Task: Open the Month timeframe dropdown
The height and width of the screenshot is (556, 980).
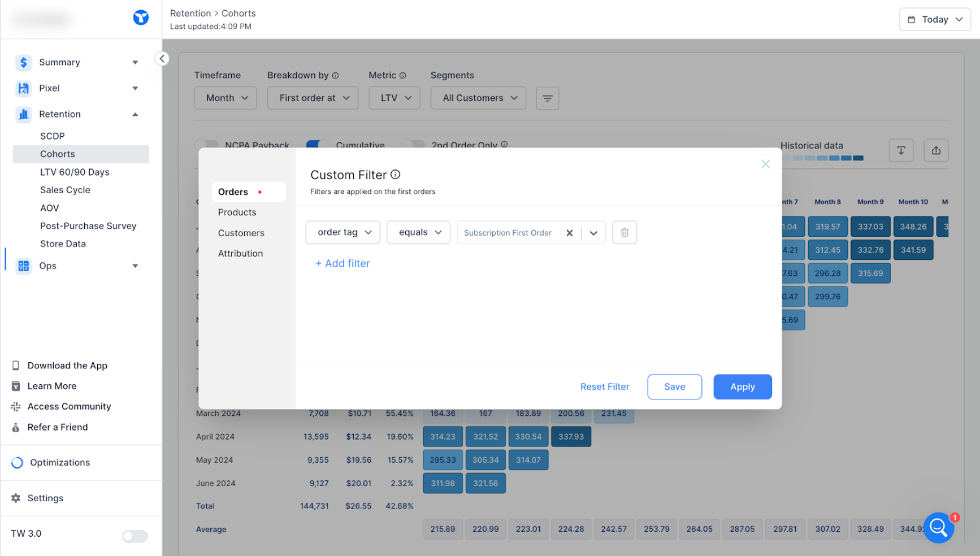Action: [x=226, y=98]
